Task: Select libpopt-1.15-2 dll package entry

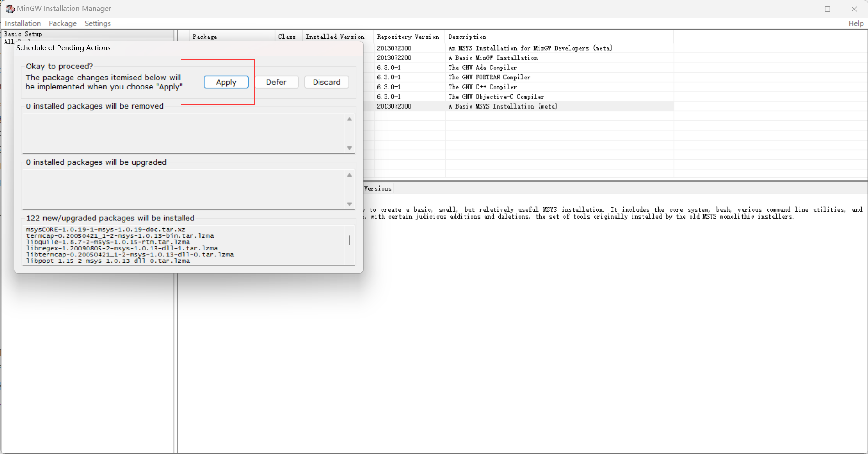Action: tap(108, 261)
